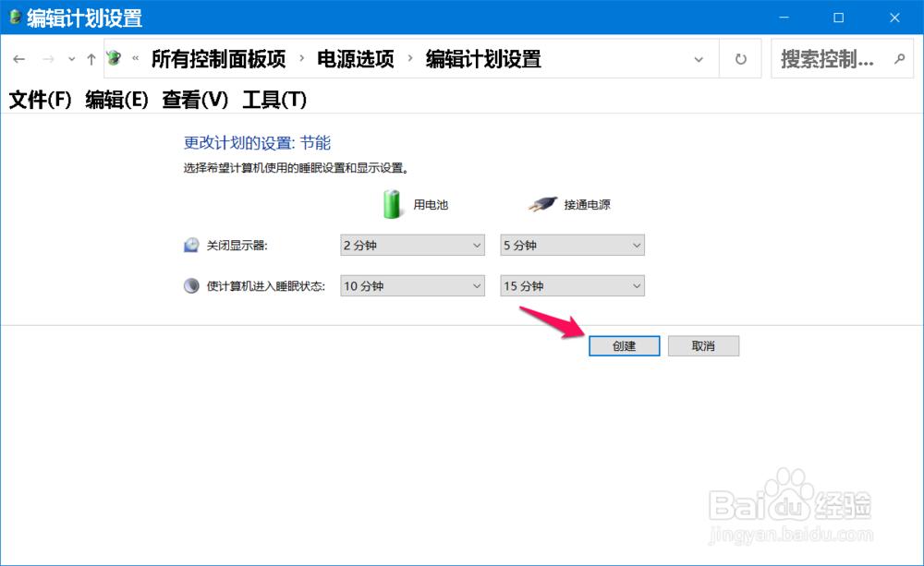Open battery display-off dropdown showing 2 分钟

tap(412, 245)
